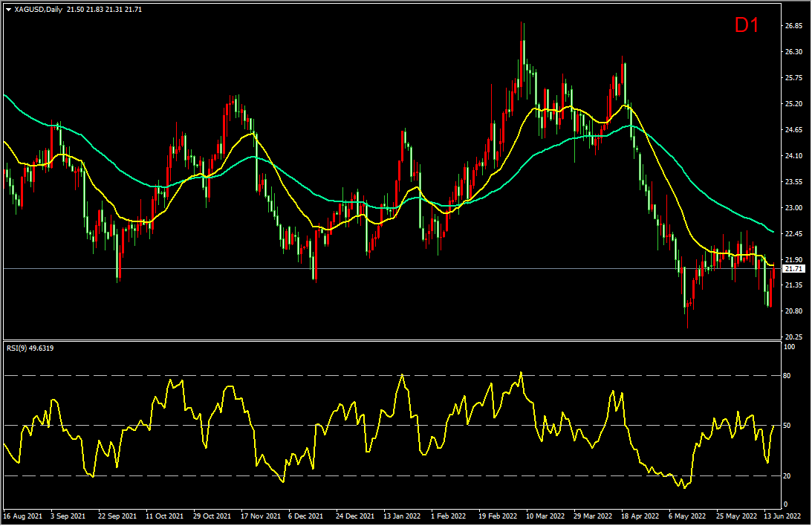Click the 25.20 price scale value
This screenshot has width=812, height=526.
(794, 103)
